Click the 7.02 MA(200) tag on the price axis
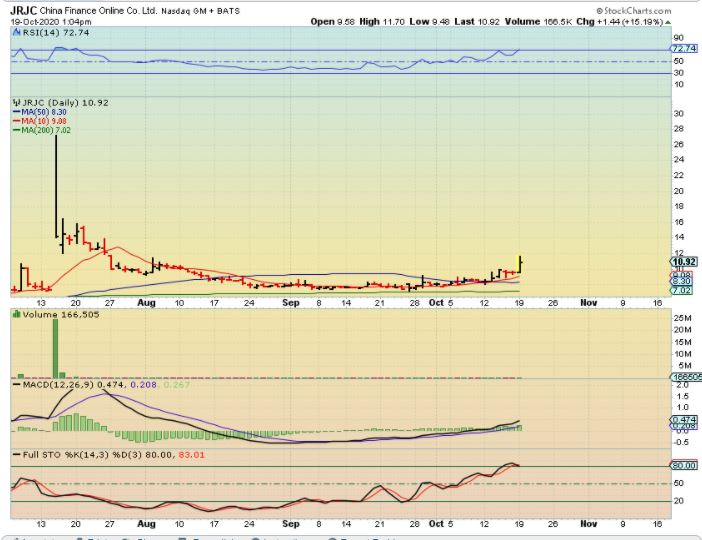This screenshot has height=540, width=702. (x=681, y=290)
